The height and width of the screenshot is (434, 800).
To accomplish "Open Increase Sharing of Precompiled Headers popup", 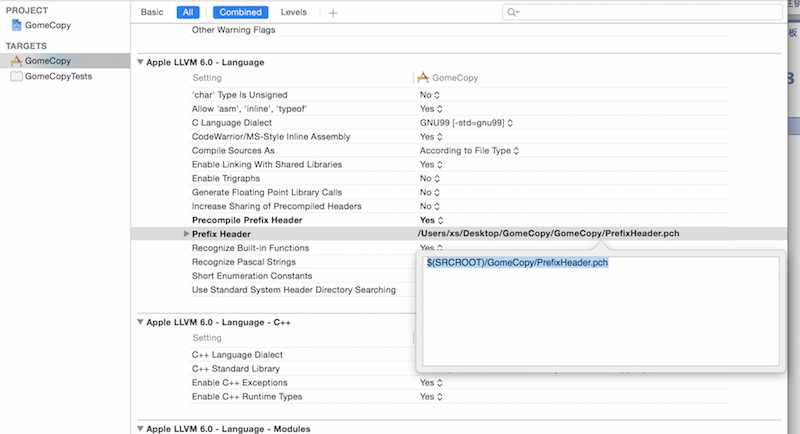I will [x=430, y=206].
